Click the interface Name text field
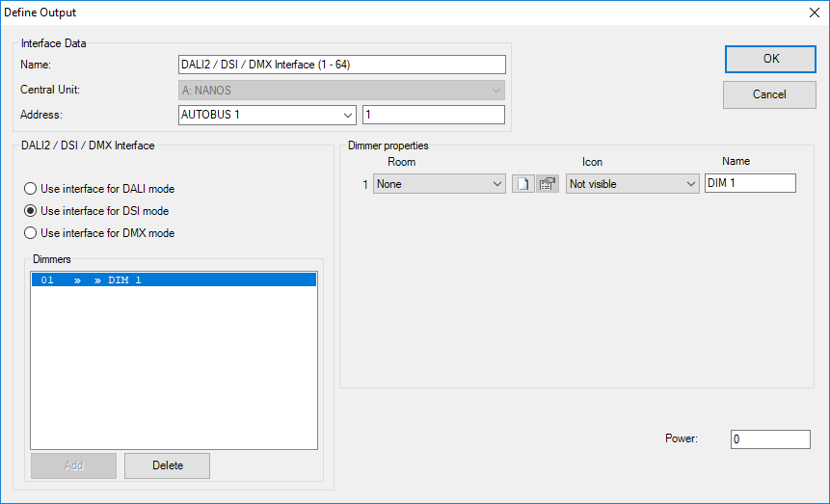This screenshot has width=830, height=504. [341, 65]
